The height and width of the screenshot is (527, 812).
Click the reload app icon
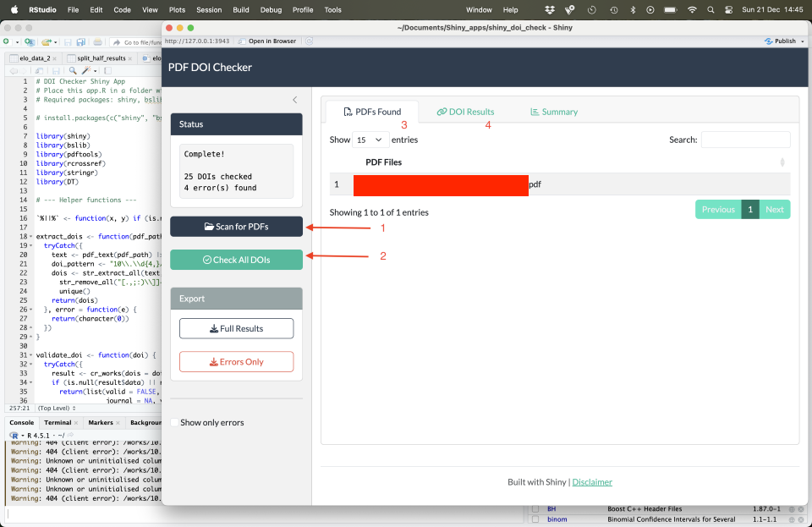pyautogui.click(x=310, y=41)
